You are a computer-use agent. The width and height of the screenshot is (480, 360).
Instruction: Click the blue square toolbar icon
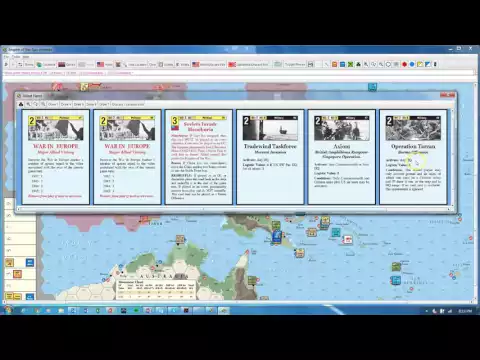342,64
